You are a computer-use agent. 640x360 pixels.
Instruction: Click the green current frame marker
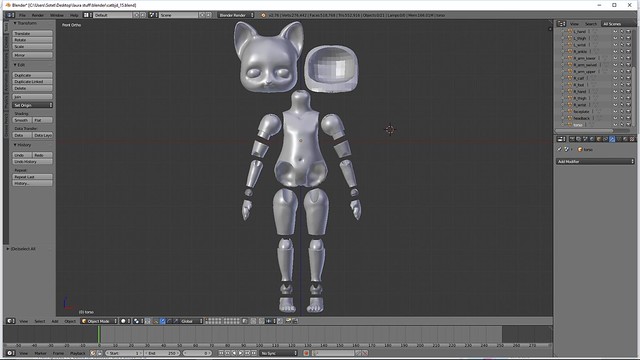point(98,335)
